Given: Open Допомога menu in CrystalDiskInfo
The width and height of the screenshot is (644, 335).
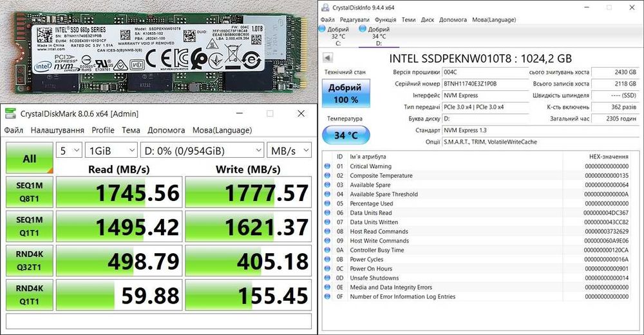Looking at the screenshot, I should pyautogui.click(x=453, y=20).
